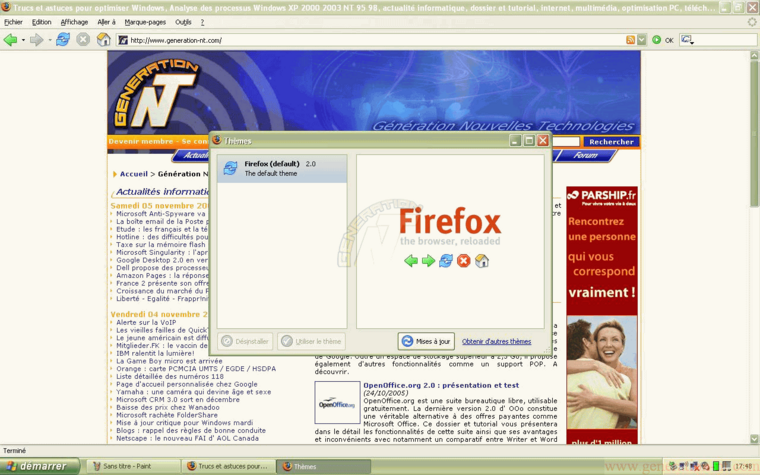
Task: Reload the page with the toolbar Reload icon
Action: pos(63,40)
